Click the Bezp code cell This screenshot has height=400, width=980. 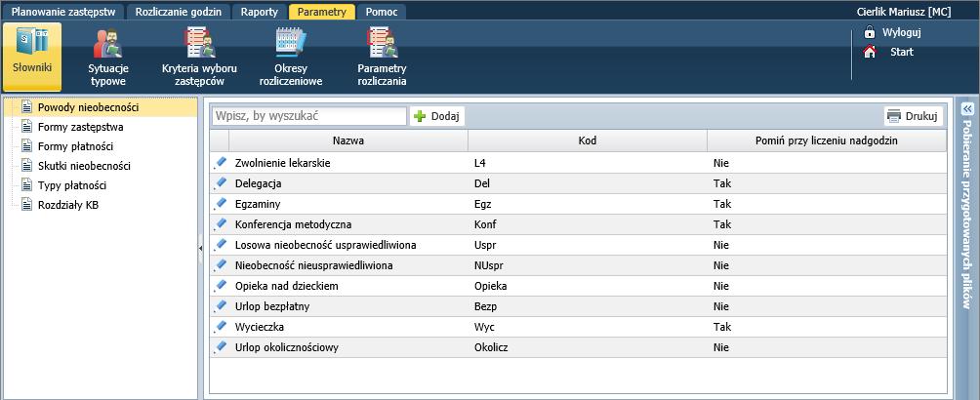[588, 306]
